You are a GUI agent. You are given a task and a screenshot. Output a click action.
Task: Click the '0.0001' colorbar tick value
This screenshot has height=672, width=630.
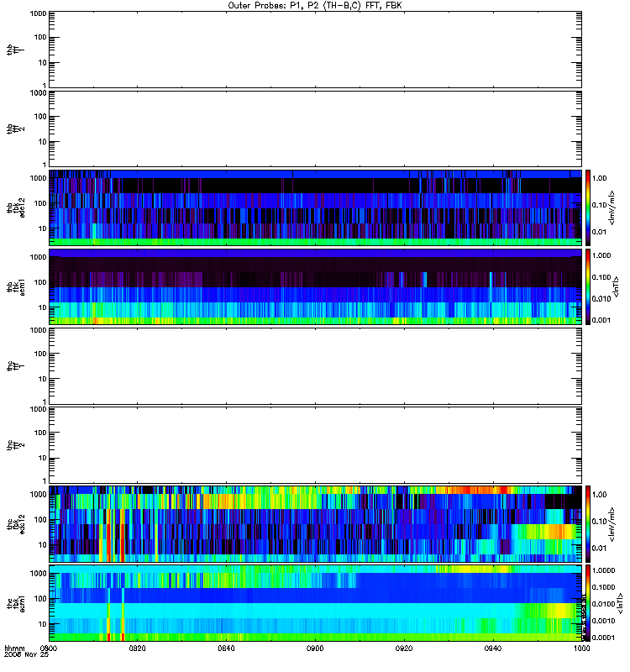(x=603, y=638)
